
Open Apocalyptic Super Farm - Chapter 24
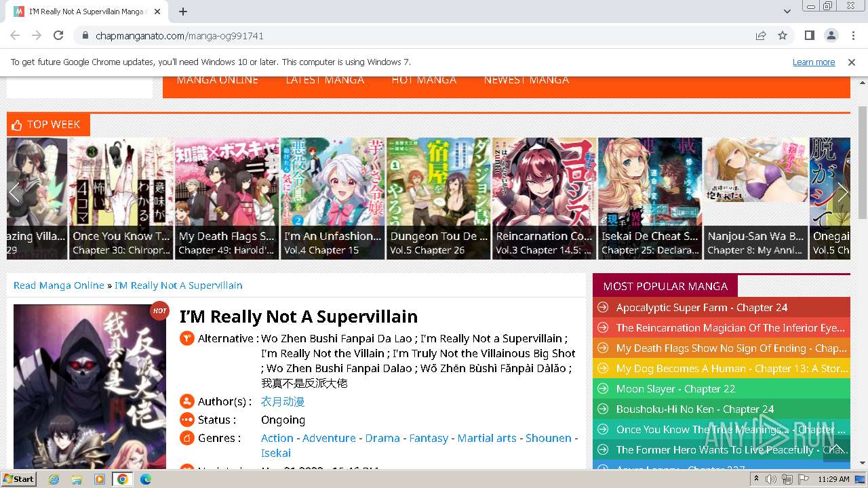pos(702,308)
